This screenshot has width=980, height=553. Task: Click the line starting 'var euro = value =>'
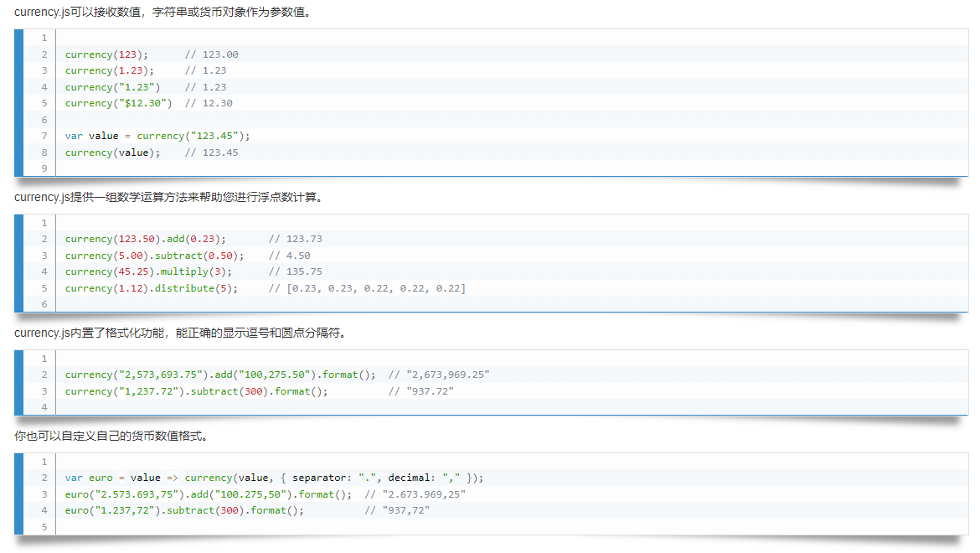coord(275,478)
